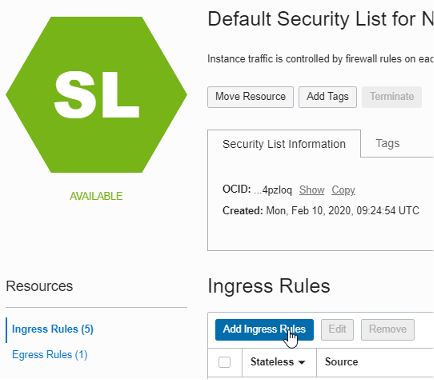Click the greyed-out Terminate button
This screenshot has height=380, width=434.
click(392, 97)
